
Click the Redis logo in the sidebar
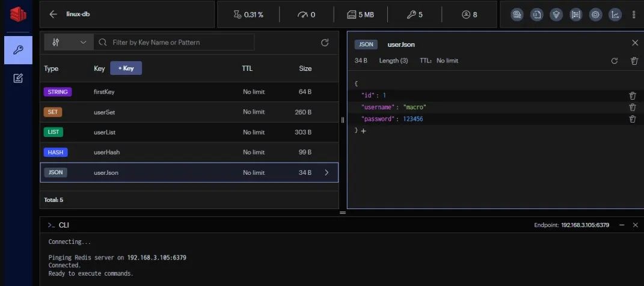18,15
